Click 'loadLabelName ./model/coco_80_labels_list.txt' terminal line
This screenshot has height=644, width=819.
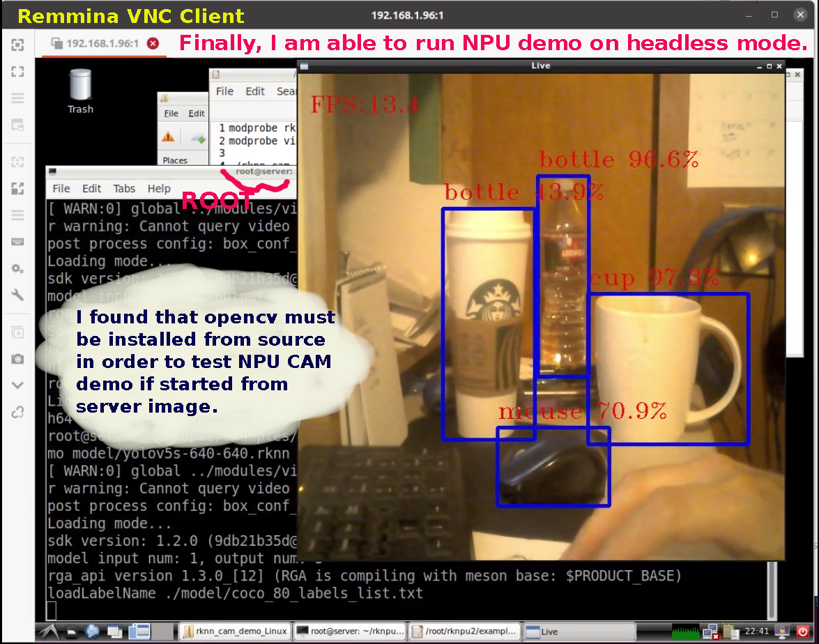coord(236,593)
